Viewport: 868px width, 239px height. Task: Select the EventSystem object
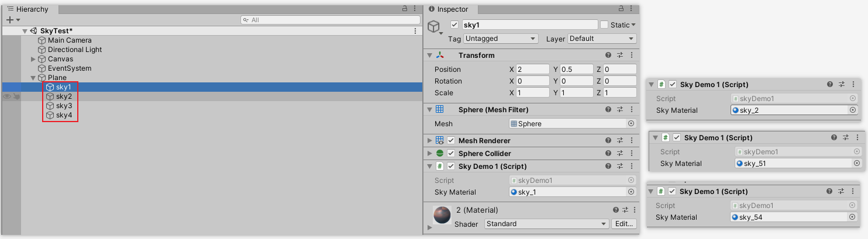point(70,68)
